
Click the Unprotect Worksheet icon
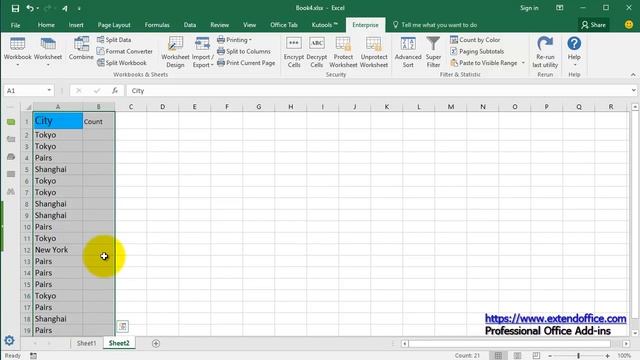tap(374, 52)
